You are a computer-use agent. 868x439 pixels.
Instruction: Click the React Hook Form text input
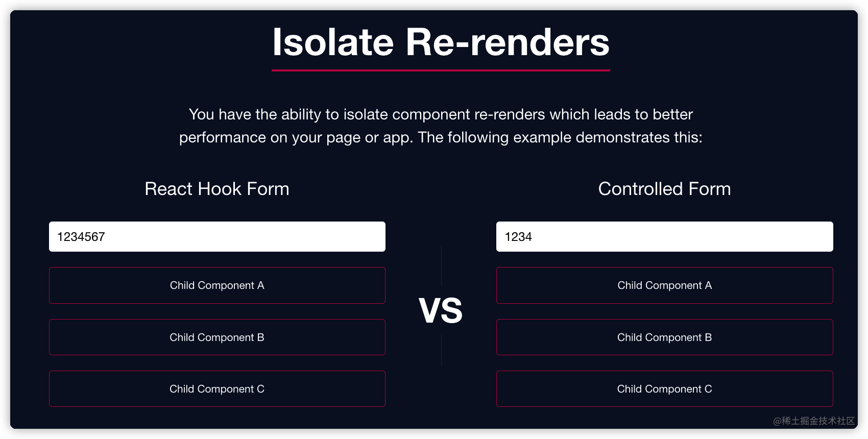217,236
